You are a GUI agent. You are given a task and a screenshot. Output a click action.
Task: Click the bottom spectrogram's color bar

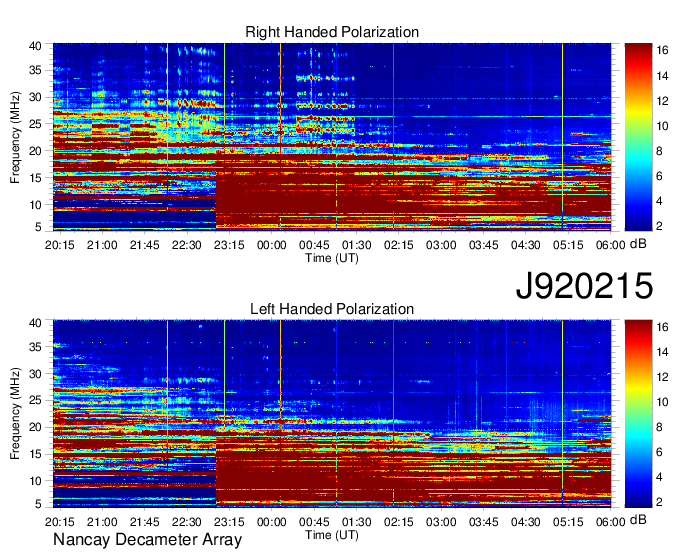tap(638, 414)
